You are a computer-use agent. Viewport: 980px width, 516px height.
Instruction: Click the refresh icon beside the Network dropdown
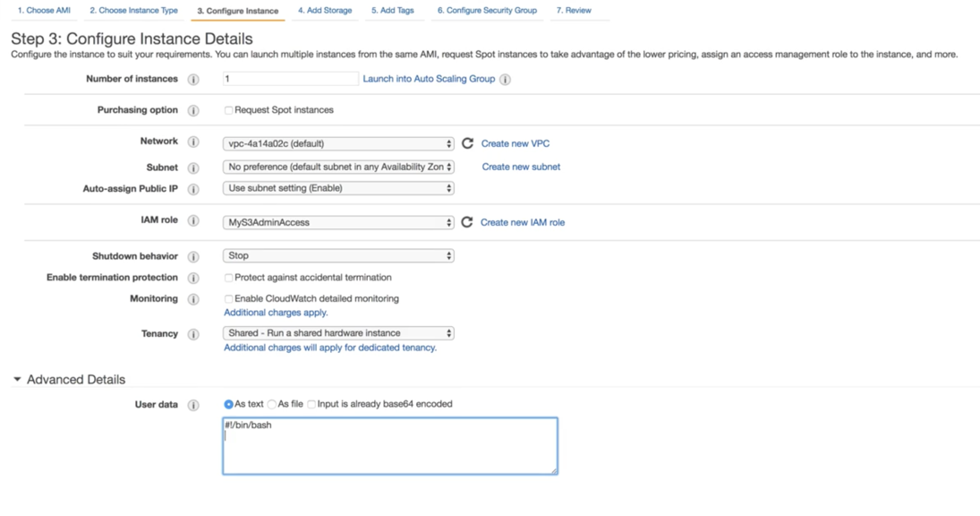click(466, 143)
